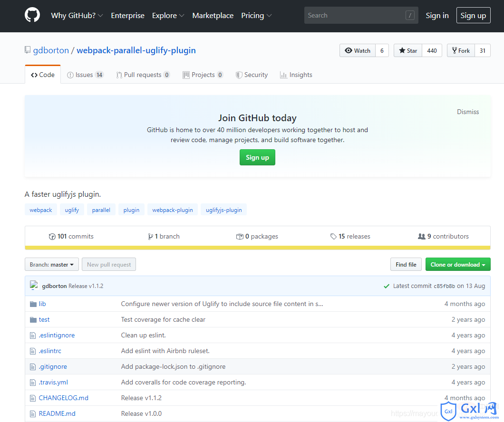Open the test folder icon

coord(33,319)
